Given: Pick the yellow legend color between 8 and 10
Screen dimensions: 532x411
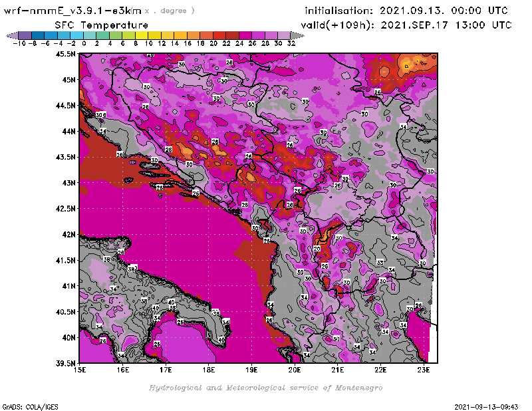Looking at the screenshot, I should point(142,36).
